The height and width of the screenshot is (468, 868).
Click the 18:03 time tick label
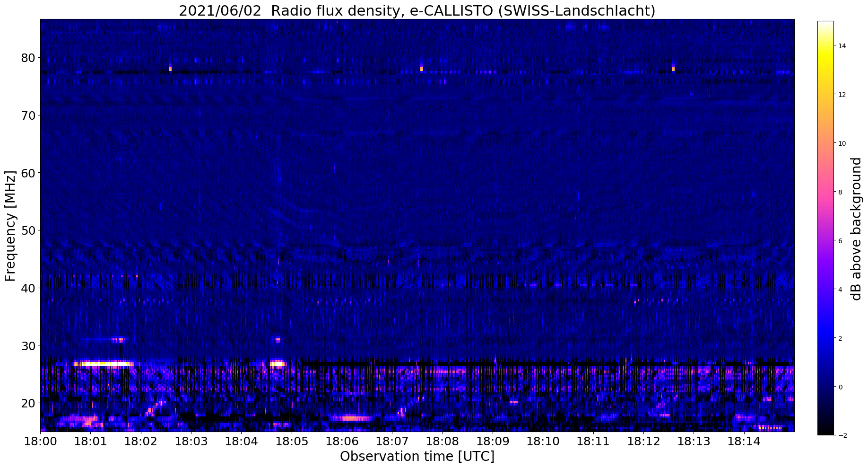191,442
